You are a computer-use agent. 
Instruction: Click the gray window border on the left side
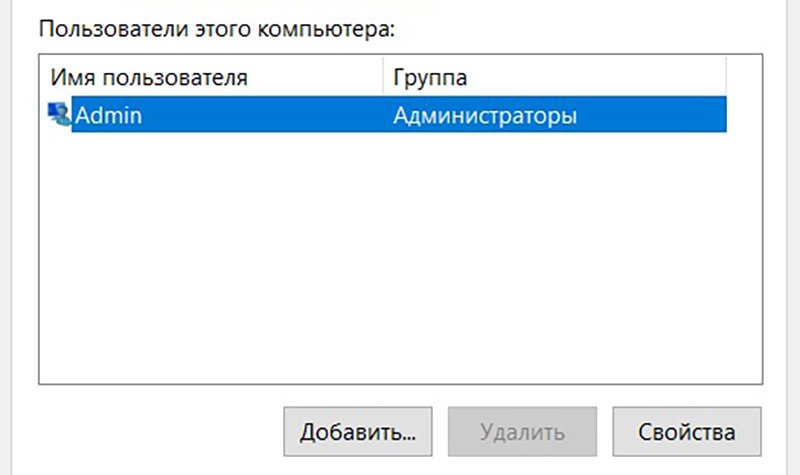click(5, 237)
